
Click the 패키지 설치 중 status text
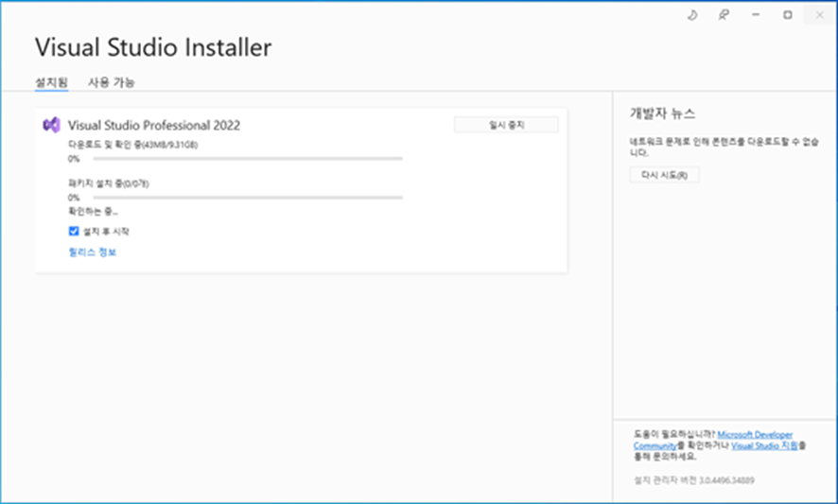(109, 183)
